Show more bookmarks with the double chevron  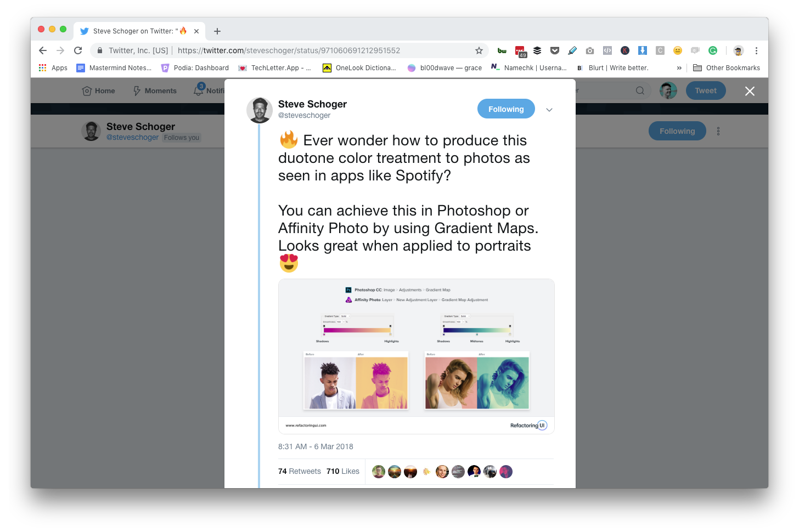(679, 68)
